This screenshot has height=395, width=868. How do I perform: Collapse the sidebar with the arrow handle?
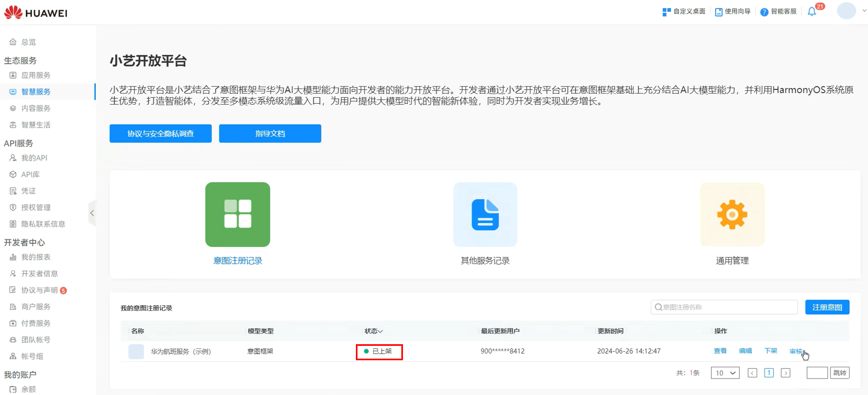(x=92, y=213)
